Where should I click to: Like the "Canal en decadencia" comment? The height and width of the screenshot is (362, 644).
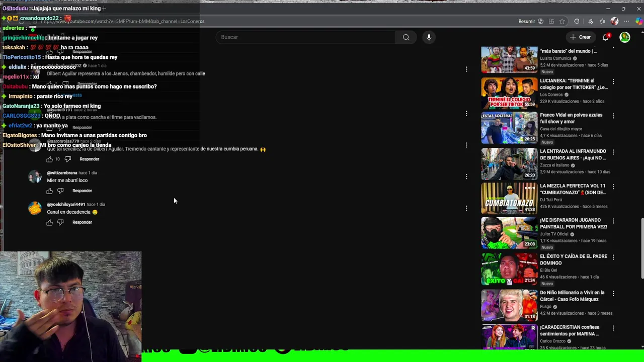49,222
